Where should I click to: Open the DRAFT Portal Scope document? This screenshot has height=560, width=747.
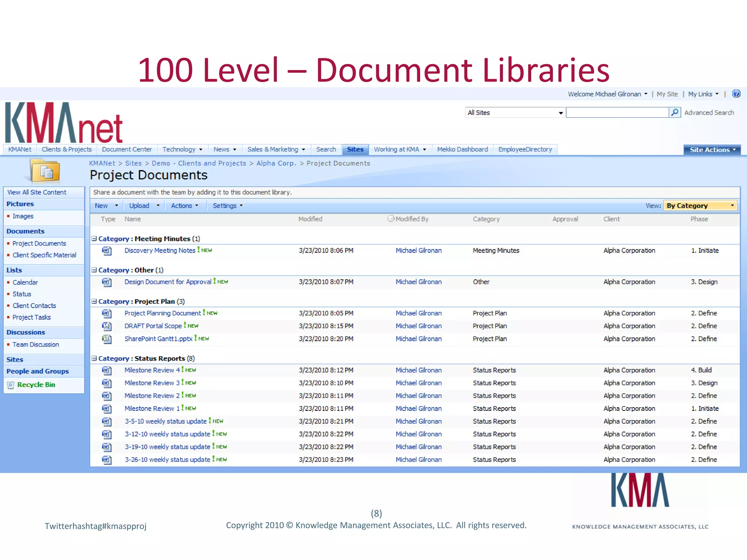tap(153, 326)
